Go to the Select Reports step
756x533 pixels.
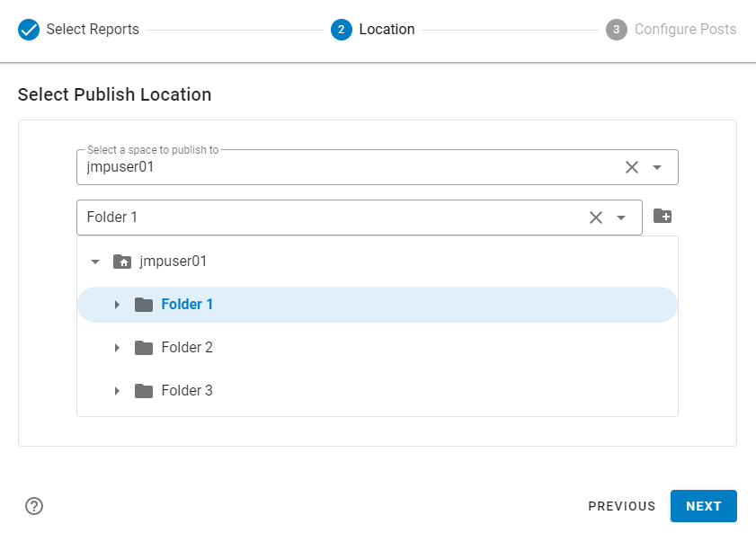[93, 30]
